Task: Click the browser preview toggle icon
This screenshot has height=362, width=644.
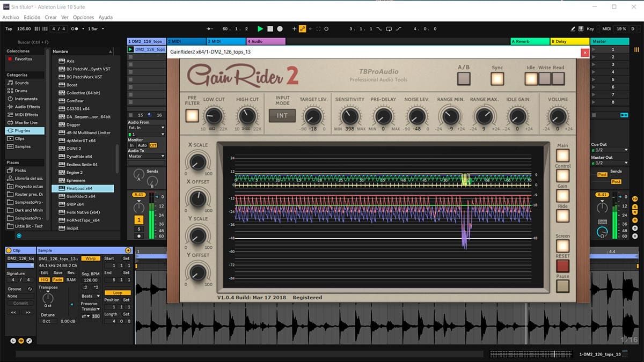Action: 19,235
